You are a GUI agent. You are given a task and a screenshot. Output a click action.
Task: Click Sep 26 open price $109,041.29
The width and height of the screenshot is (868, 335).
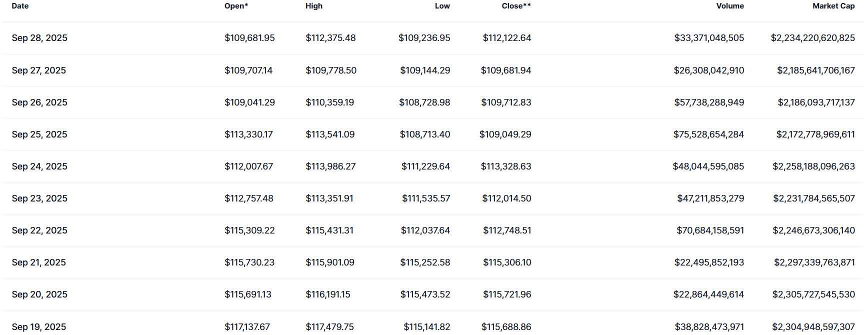249,102
